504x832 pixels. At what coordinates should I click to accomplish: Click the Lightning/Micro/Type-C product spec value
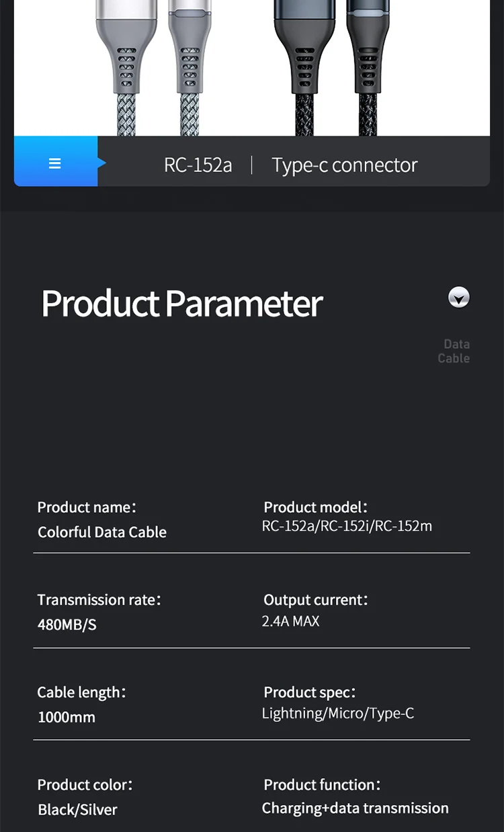point(338,714)
